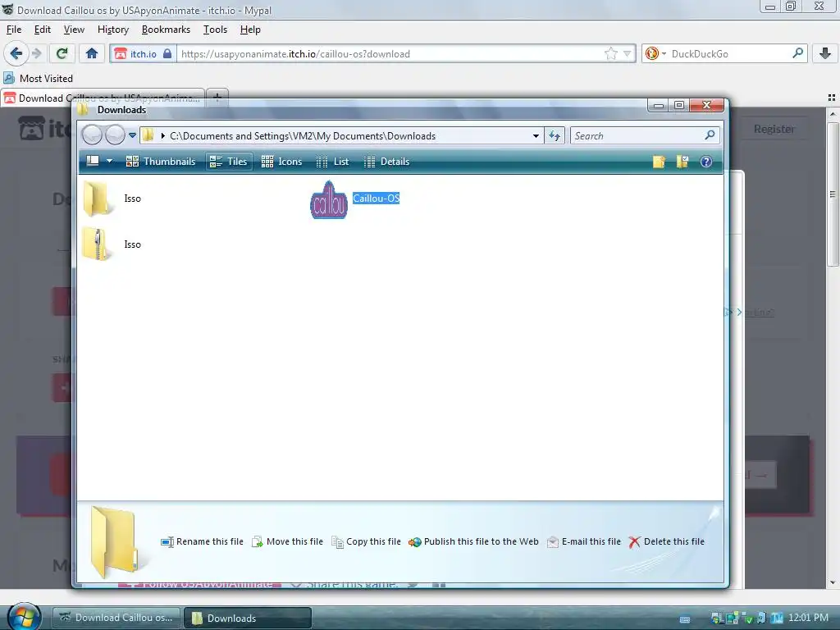The image size is (840, 630).
Task: Switch to Download Caillou os taskbar button
Action: (116, 618)
